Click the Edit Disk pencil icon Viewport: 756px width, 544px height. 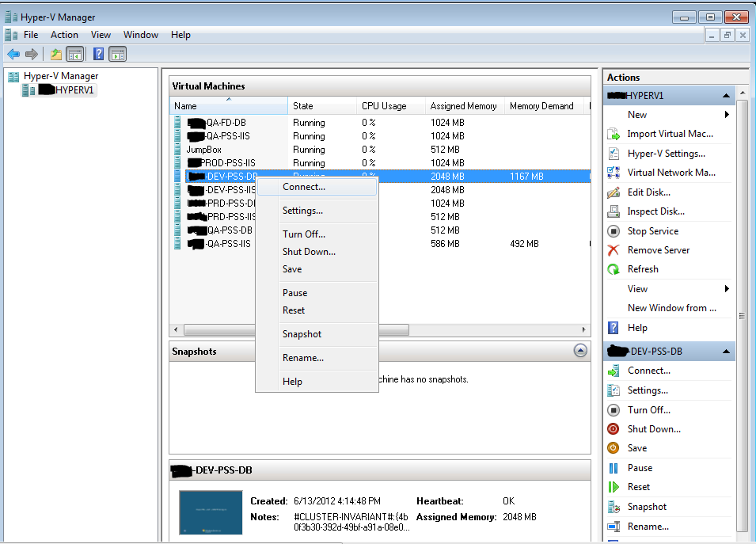[614, 192]
